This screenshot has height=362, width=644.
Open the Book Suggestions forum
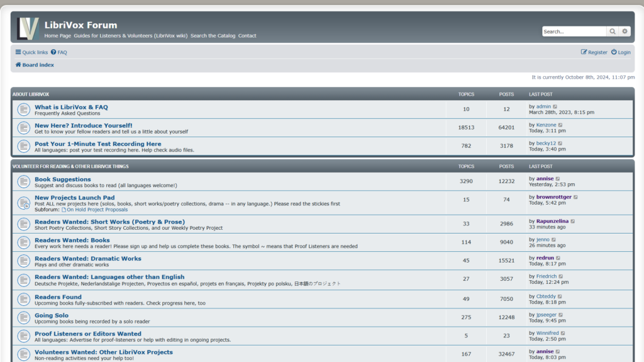63,179
